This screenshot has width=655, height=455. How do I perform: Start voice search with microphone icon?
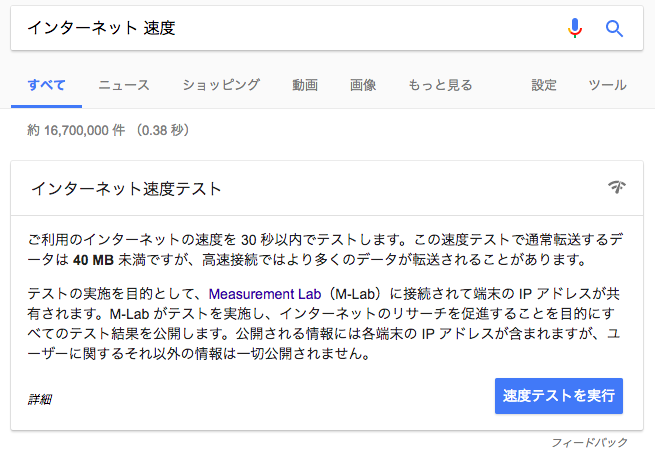point(575,28)
